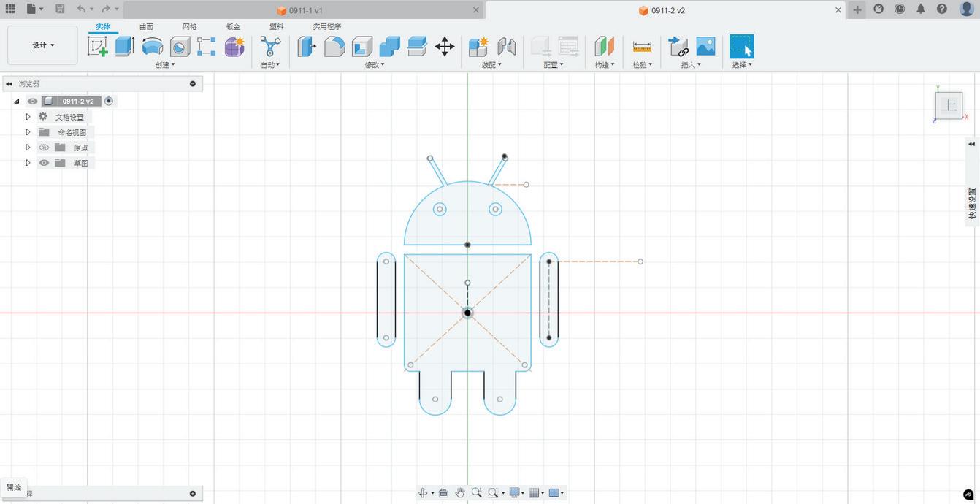980x504 pixels.
Task: Switch to the 实体 tab
Action: point(103,26)
